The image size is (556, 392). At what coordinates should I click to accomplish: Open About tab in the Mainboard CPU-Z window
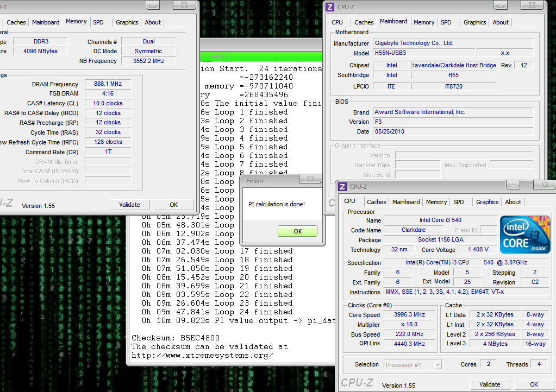[x=501, y=22]
